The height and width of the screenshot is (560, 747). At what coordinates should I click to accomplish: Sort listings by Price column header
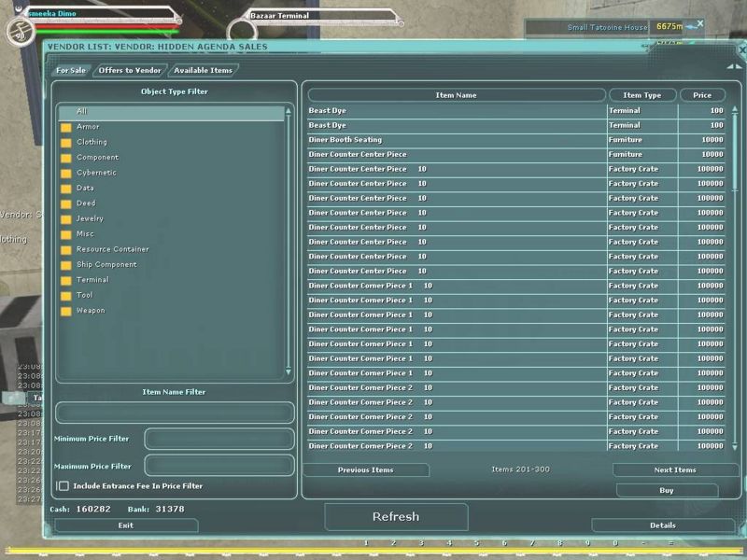[702, 95]
